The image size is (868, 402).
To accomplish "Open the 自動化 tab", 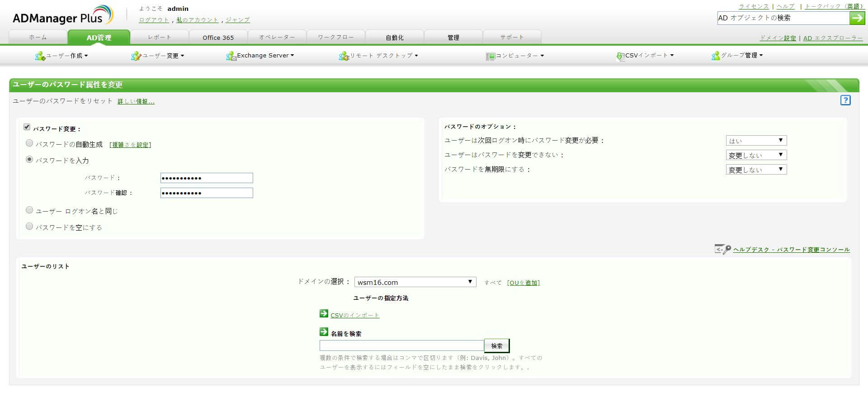I will coord(395,37).
